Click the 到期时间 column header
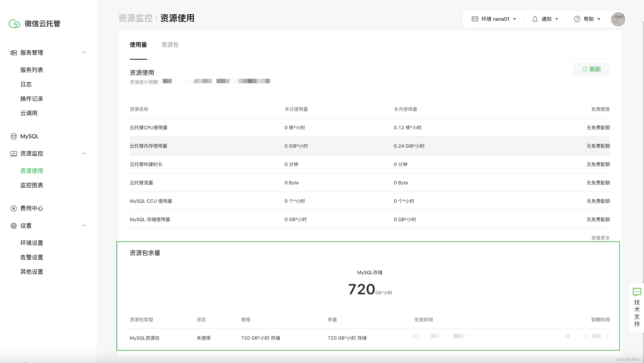Viewport: 644px width, 363px height. (x=600, y=320)
